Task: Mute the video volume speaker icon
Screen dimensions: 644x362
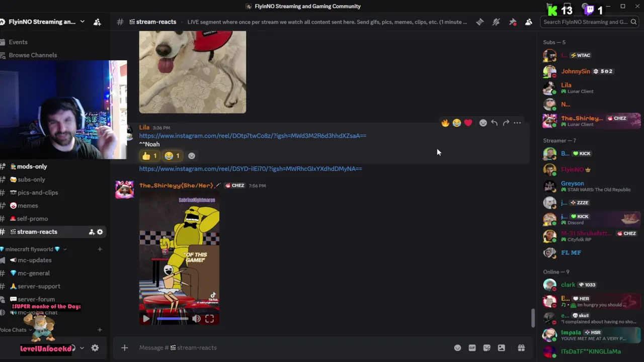Action: (x=196, y=318)
